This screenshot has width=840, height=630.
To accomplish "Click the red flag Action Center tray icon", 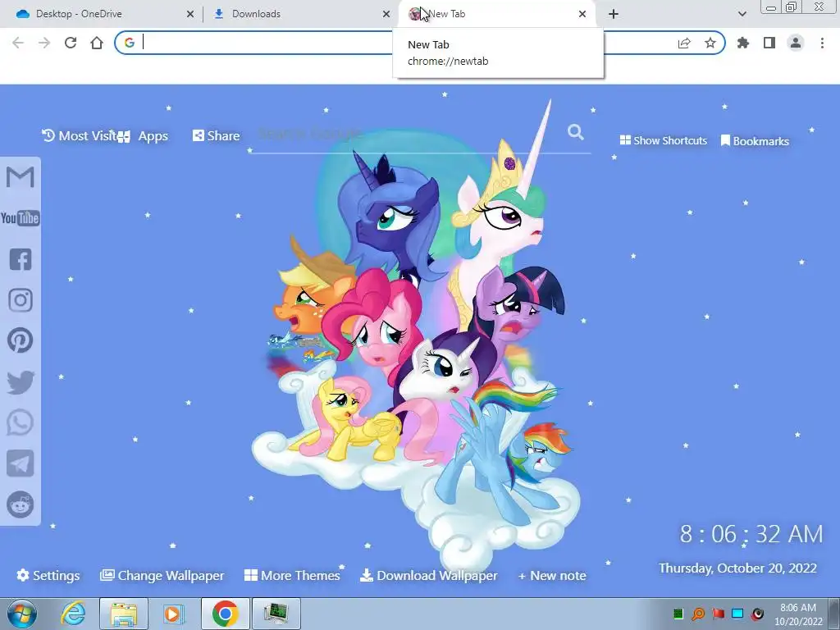I will (x=718, y=614).
